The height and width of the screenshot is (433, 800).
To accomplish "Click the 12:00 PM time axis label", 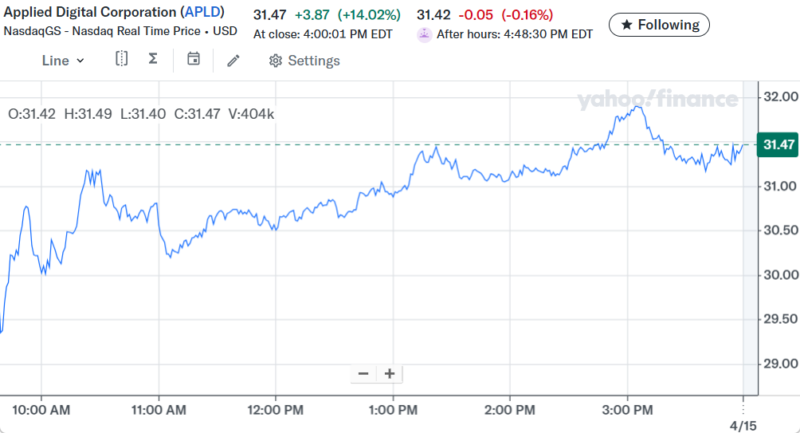I will coord(276,409).
